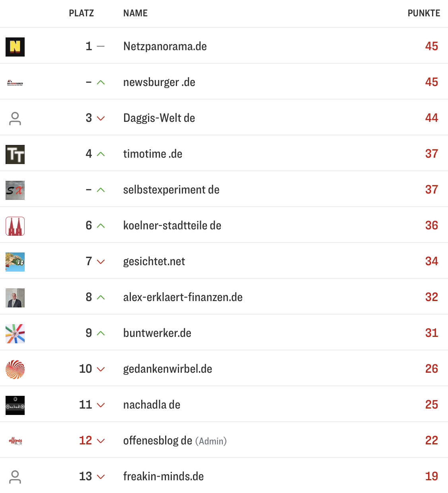The width and height of the screenshot is (448, 493).
Task: Click the alex-erklaert-finanzen portrait photo
Action: pos(15,298)
